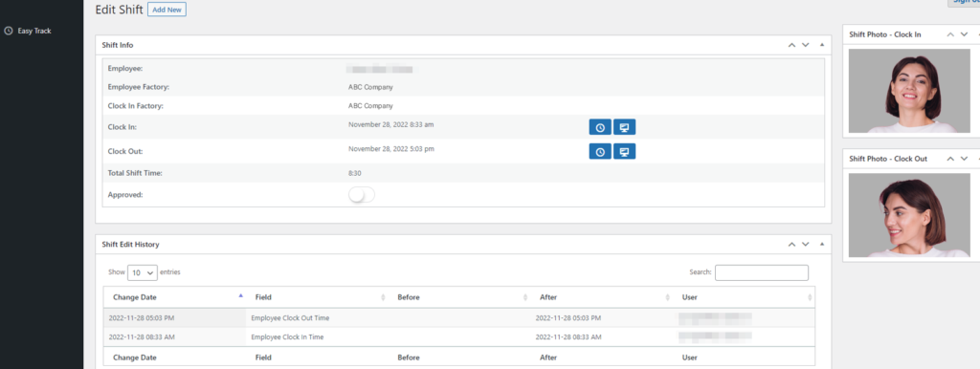Move Shift Info panel down

tap(806, 45)
